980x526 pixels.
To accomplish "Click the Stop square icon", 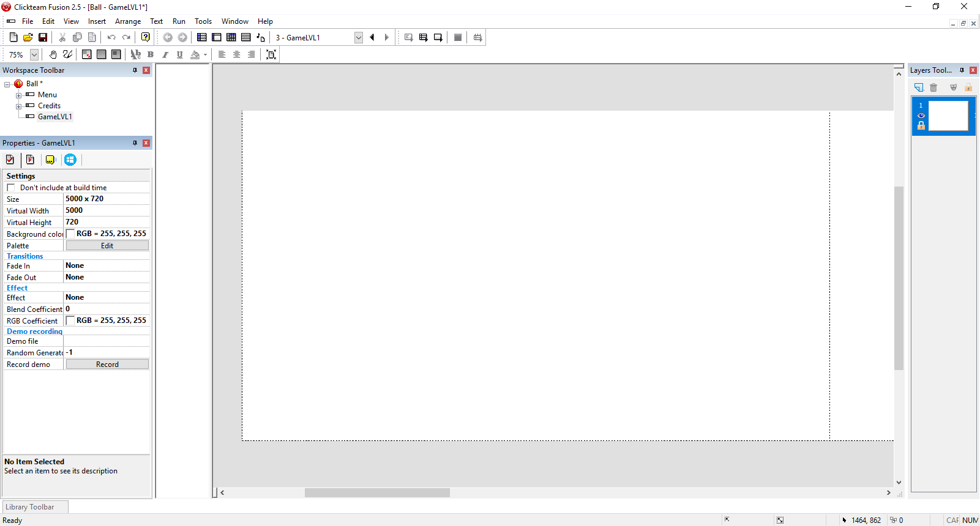I will [457, 37].
